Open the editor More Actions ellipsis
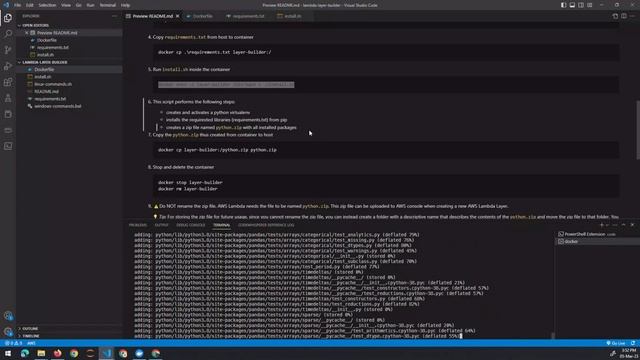This screenshot has height=360, width=640. click(x=633, y=16)
